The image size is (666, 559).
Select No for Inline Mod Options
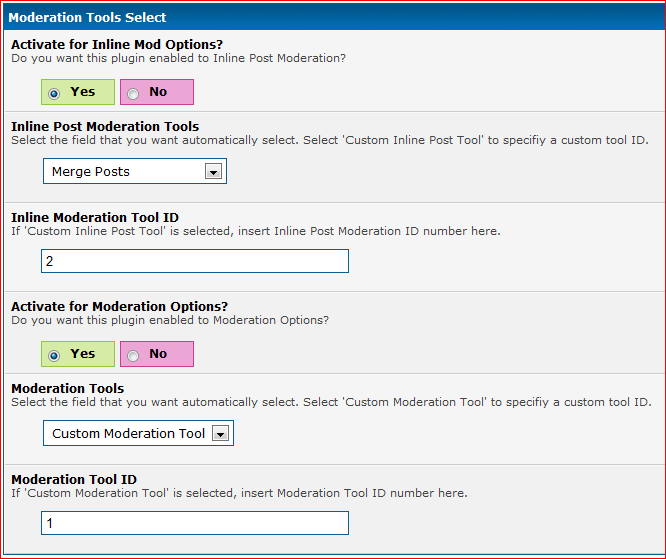[x=133, y=93]
